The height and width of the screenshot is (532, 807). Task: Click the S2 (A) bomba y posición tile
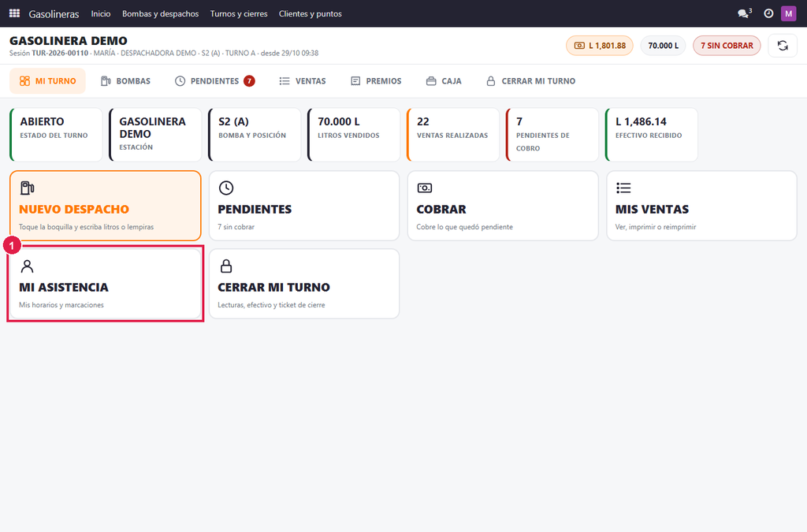pyautogui.click(x=255, y=135)
